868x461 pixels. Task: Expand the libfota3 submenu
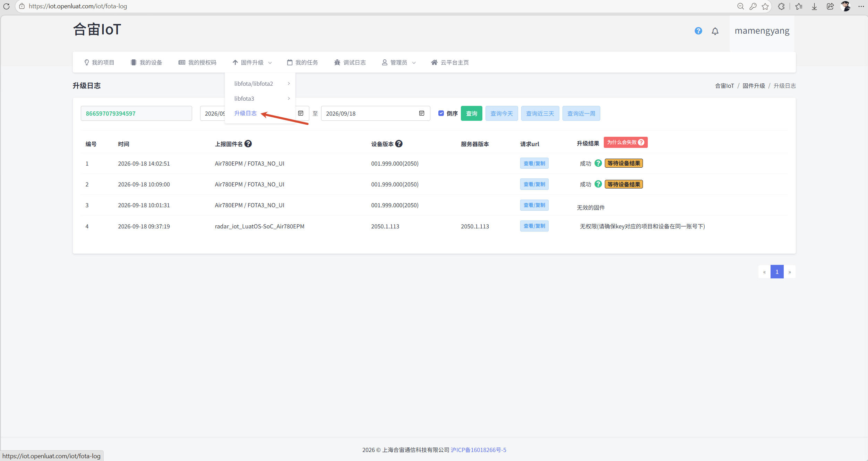pyautogui.click(x=262, y=99)
